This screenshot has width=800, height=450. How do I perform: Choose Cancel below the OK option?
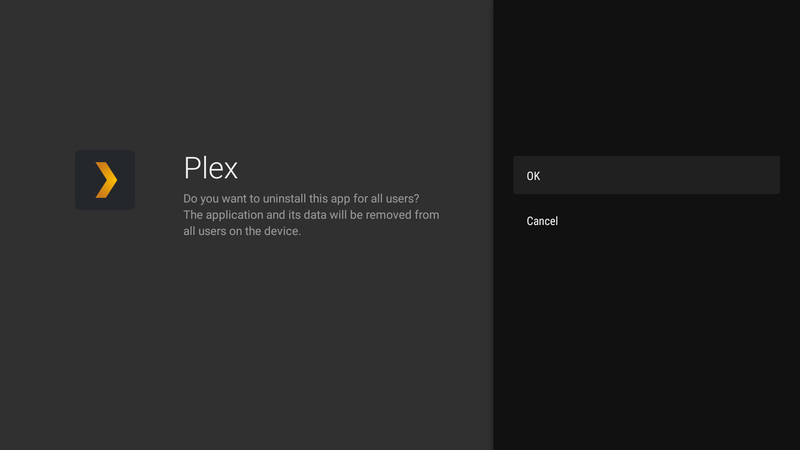click(646, 221)
